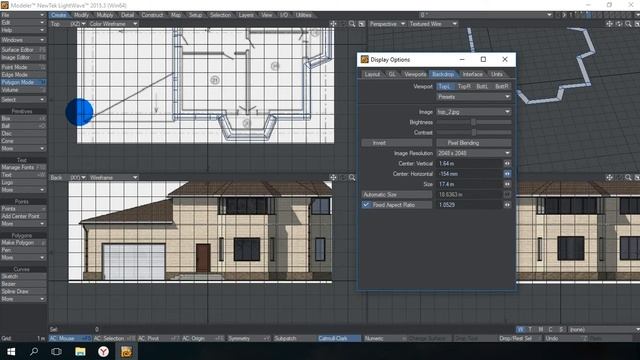Select the BottR viewport option
This screenshot has width=640, height=360.
(x=502, y=86)
